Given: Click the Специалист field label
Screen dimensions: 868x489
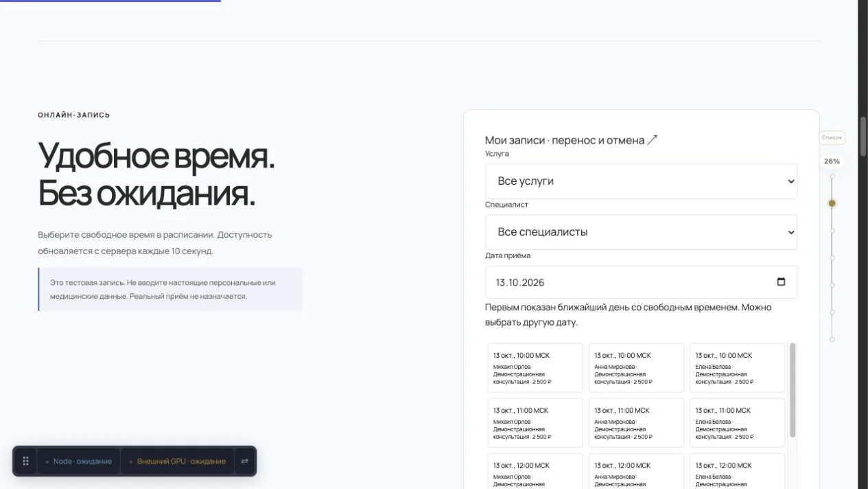Looking at the screenshot, I should (x=506, y=205).
